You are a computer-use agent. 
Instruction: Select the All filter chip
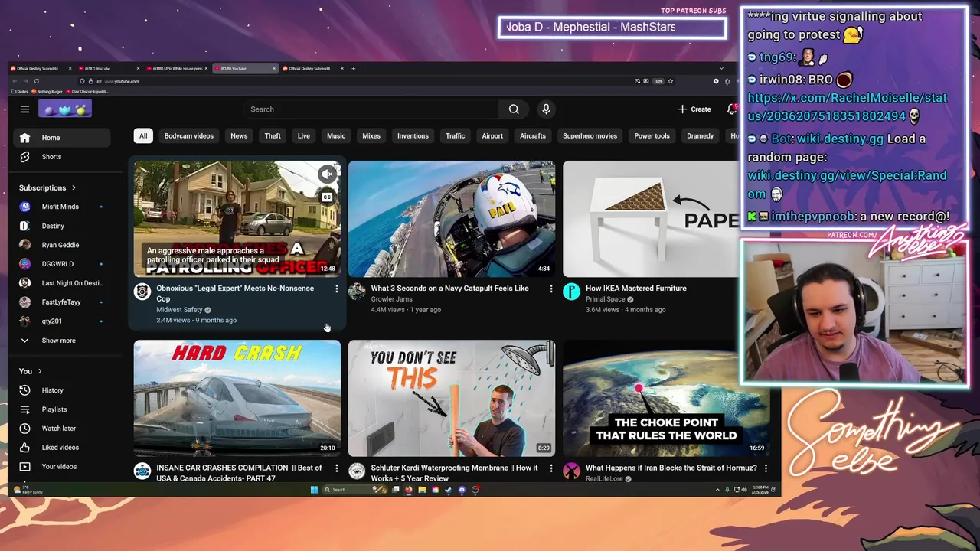(x=142, y=135)
